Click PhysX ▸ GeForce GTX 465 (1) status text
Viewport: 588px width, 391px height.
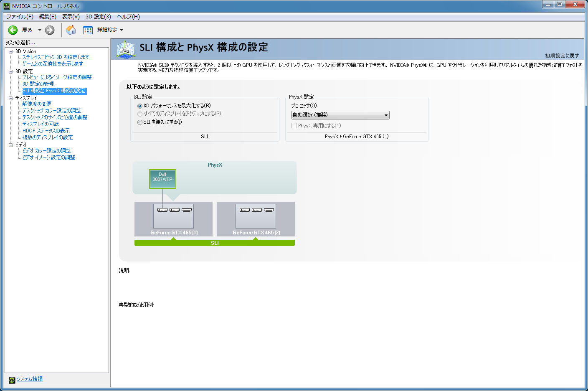357,137
